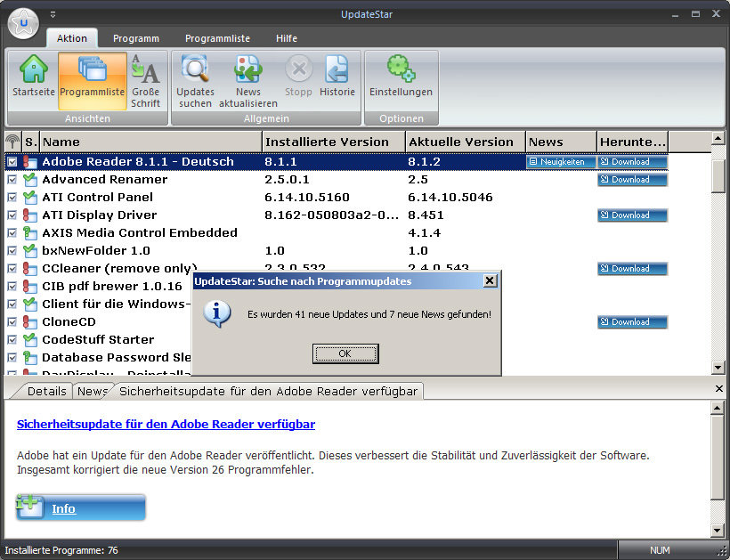The image size is (730, 560).
Task: Click Database Password question mark status icon
Action: (x=29, y=357)
